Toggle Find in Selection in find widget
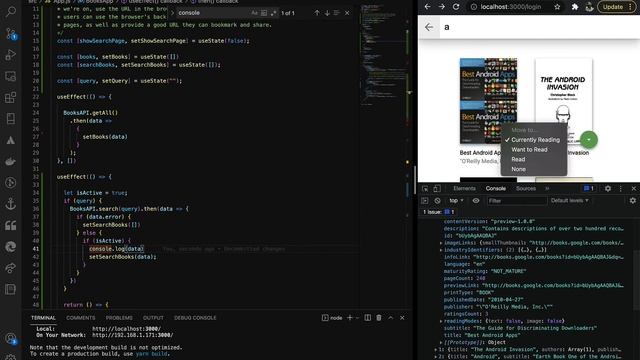The width and height of the screenshot is (640, 360). [x=337, y=13]
